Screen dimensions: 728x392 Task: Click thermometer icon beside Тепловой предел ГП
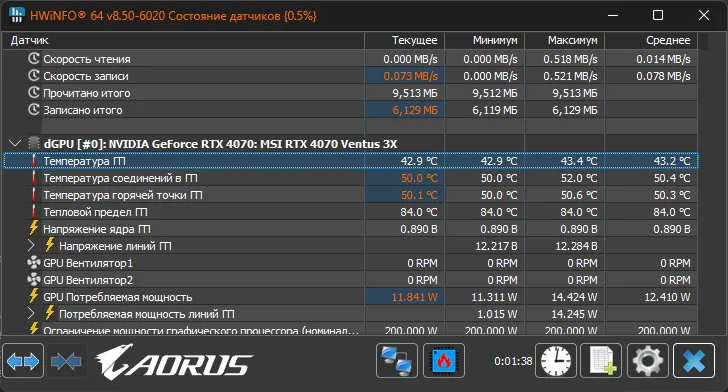(x=33, y=211)
